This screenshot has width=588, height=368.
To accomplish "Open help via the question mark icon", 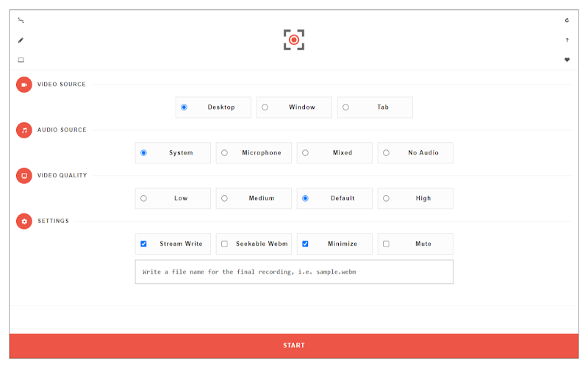I will coord(567,40).
